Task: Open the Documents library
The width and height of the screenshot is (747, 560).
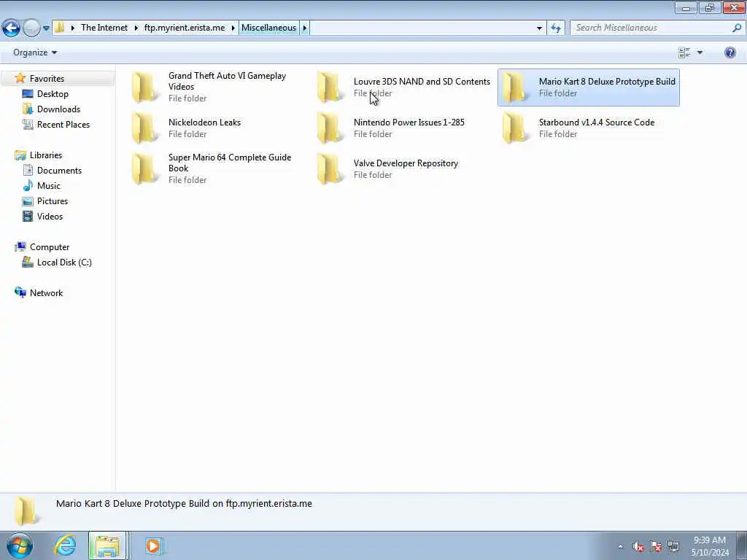Action: pyautogui.click(x=59, y=171)
